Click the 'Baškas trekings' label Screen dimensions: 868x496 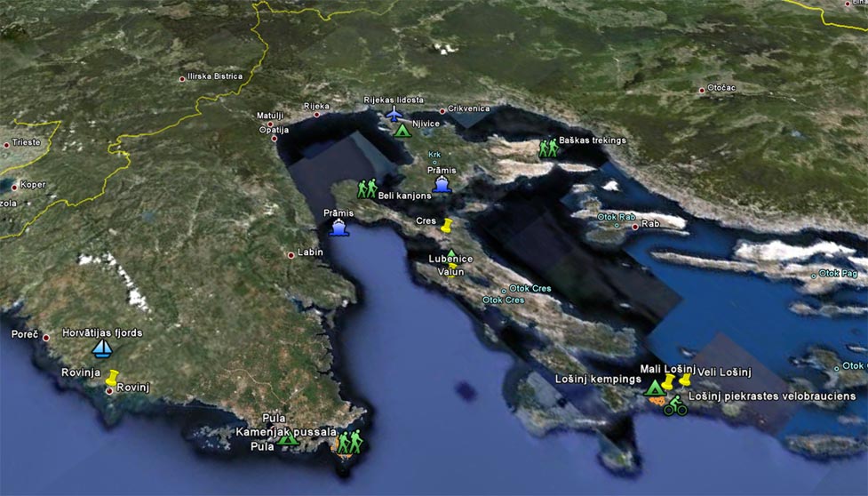click(x=593, y=140)
